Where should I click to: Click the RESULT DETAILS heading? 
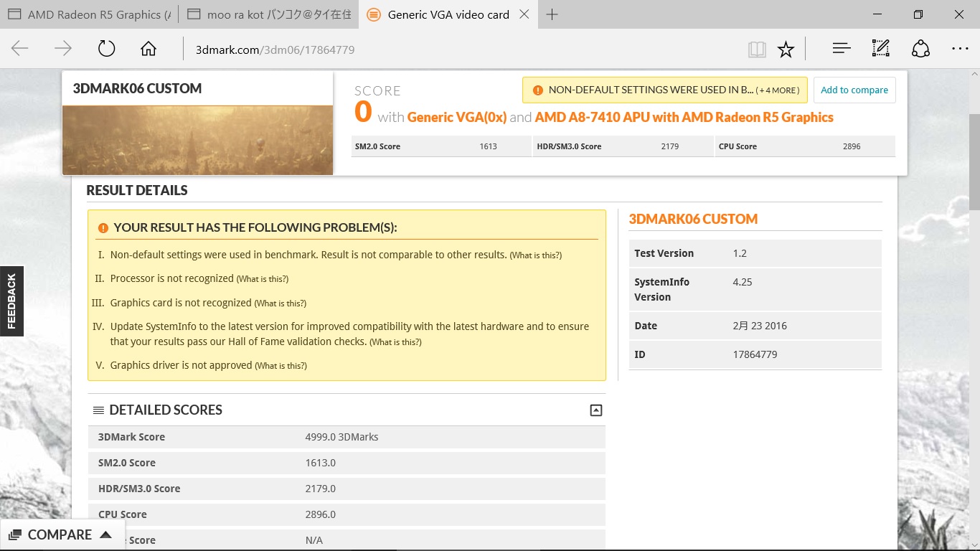(x=137, y=190)
